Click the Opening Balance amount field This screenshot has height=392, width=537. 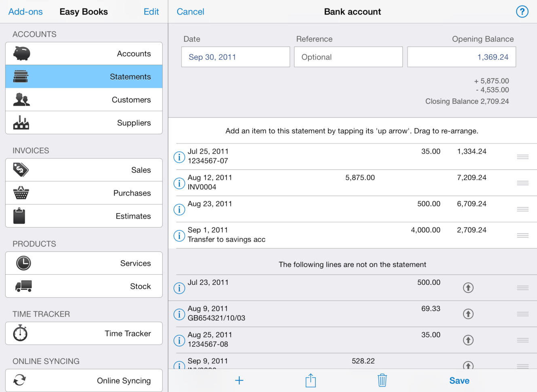tap(461, 57)
